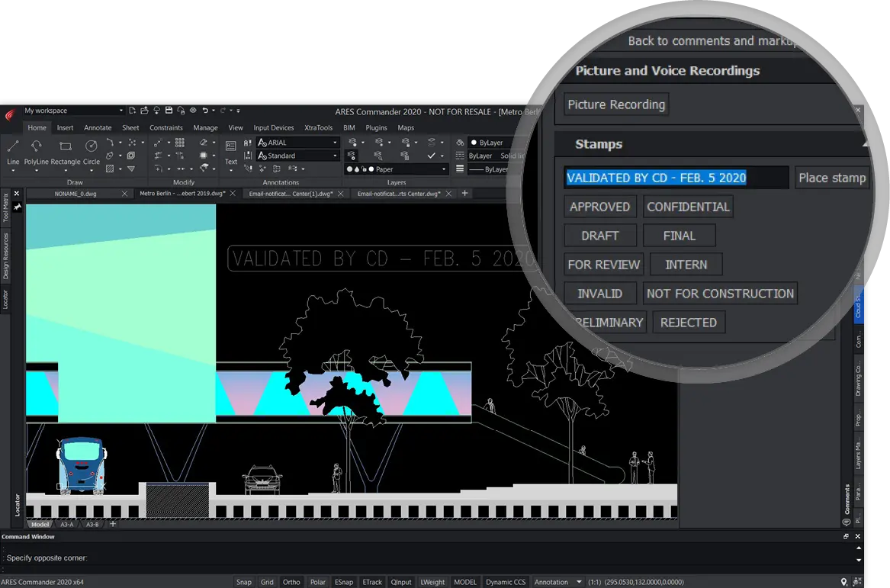Select the FOR REVIEW stamp
The height and width of the screenshot is (588, 890).
(x=603, y=265)
